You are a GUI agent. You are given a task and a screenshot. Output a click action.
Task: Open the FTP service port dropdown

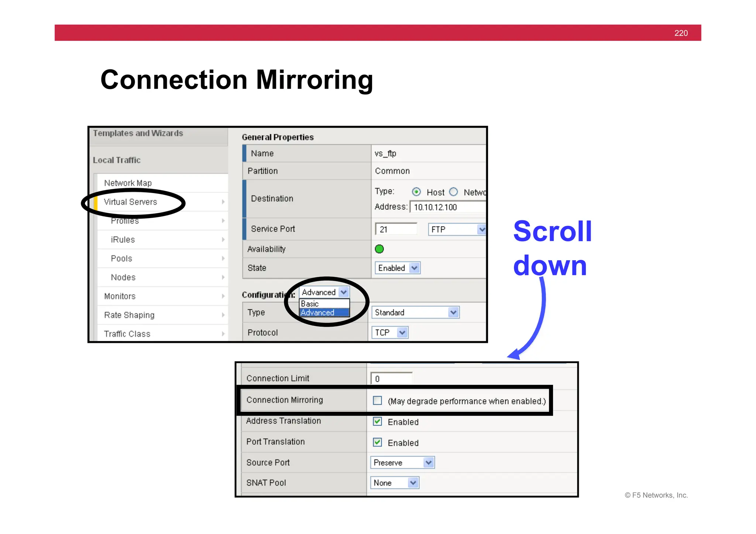pyautogui.click(x=457, y=229)
